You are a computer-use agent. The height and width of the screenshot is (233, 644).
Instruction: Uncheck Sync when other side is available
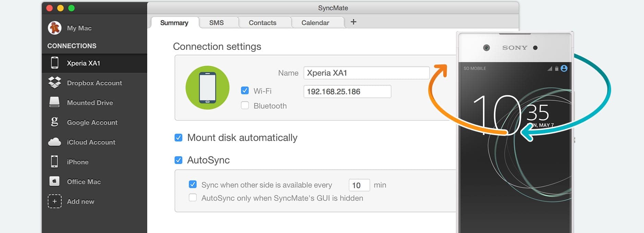click(193, 184)
